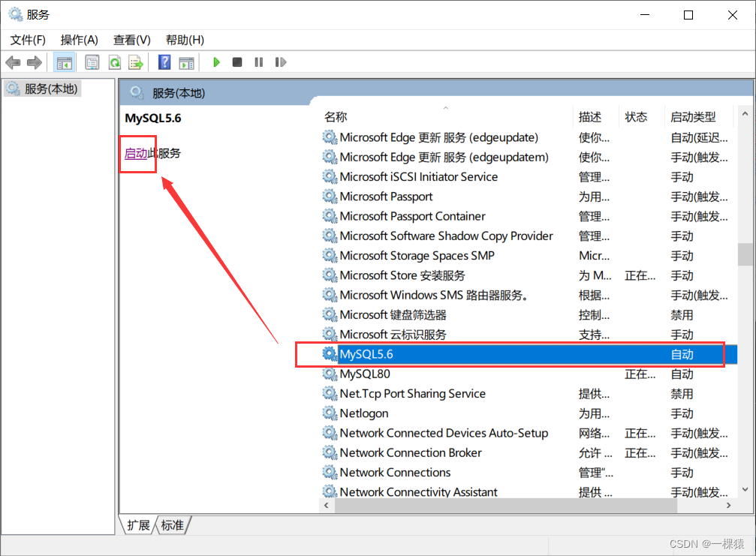Click the forward navigation arrow
This screenshot has height=556, width=756.
click(x=34, y=62)
